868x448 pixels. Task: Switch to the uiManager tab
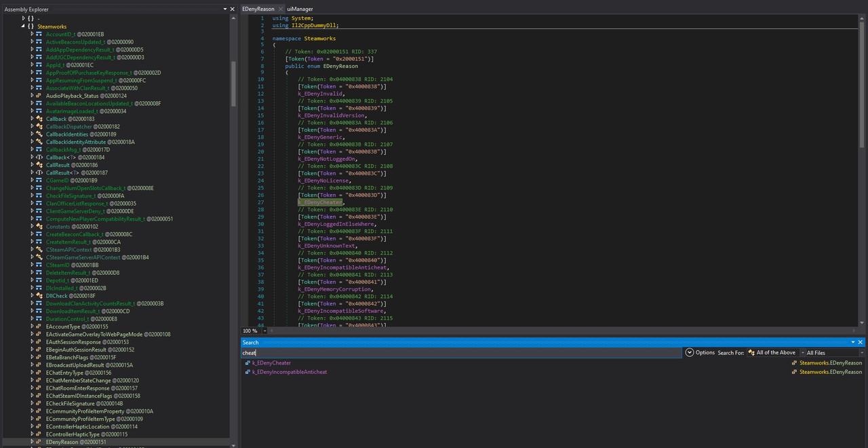(x=300, y=9)
